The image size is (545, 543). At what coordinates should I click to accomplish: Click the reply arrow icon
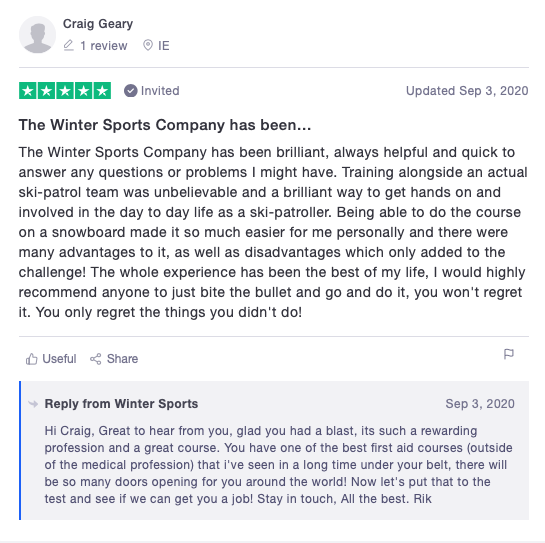[33, 404]
